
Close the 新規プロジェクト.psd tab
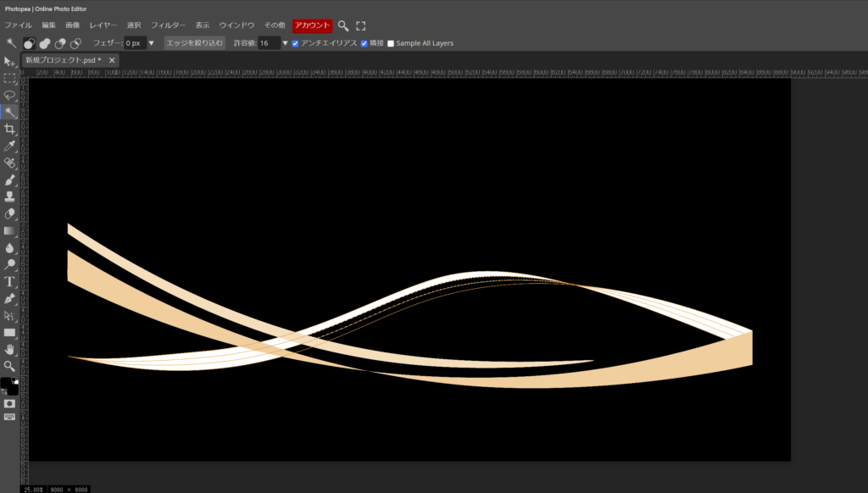pos(113,60)
